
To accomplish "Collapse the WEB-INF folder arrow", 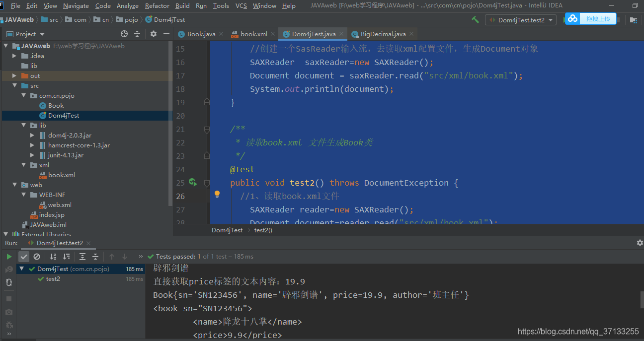I will point(24,195).
